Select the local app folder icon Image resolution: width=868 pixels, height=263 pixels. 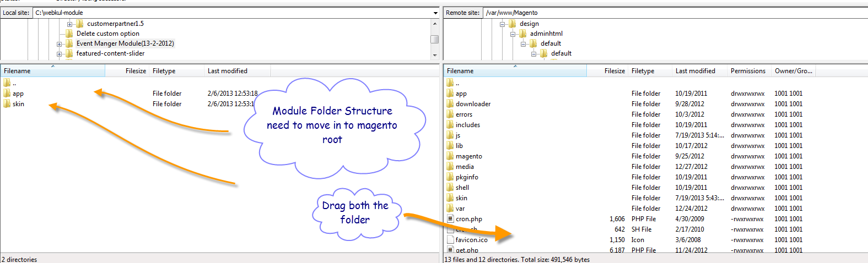click(x=7, y=93)
